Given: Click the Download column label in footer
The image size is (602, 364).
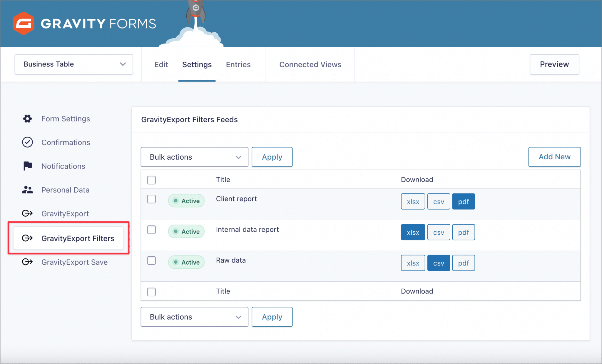Looking at the screenshot, I should click(417, 291).
